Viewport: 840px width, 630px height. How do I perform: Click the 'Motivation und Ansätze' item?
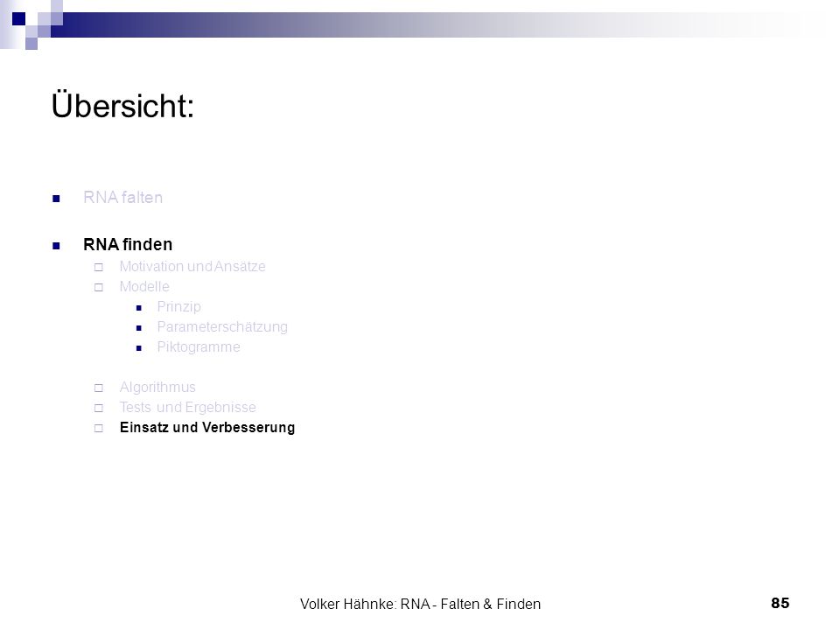[x=192, y=266]
